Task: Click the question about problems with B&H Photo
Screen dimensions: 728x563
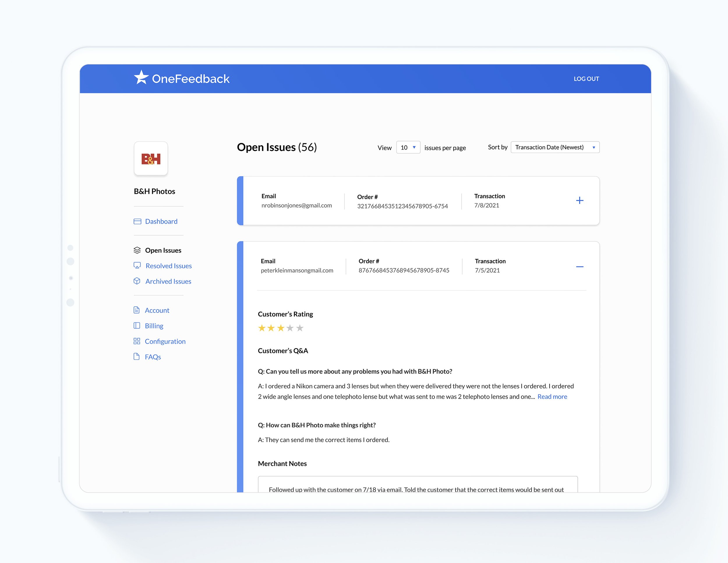Action: (x=355, y=372)
